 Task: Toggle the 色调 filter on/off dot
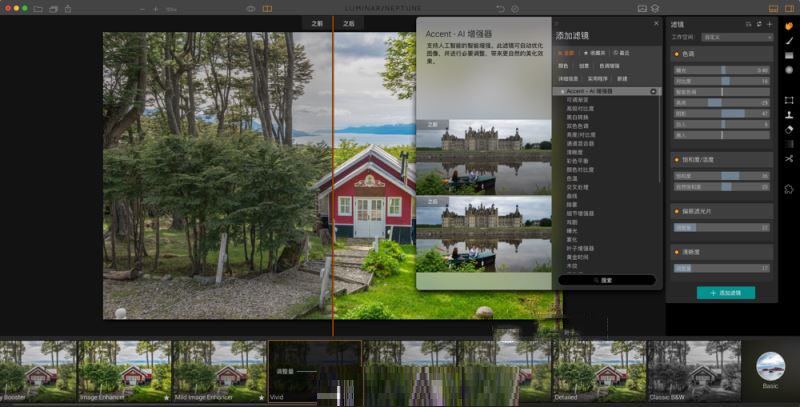pyautogui.click(x=677, y=53)
